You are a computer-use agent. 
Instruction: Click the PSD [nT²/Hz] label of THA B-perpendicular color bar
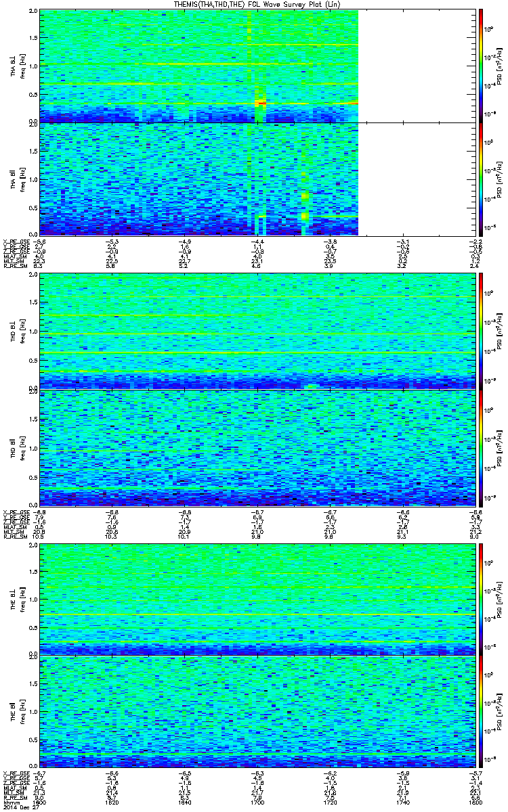(x=500, y=66)
